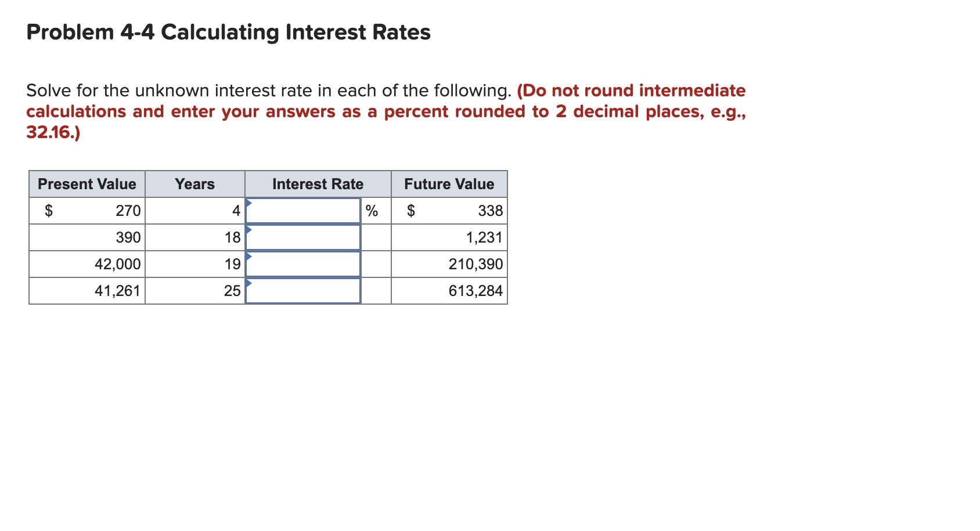The image size is (980, 531).
Task: Click the percent symbol next to first answer box
Action: click(372, 211)
